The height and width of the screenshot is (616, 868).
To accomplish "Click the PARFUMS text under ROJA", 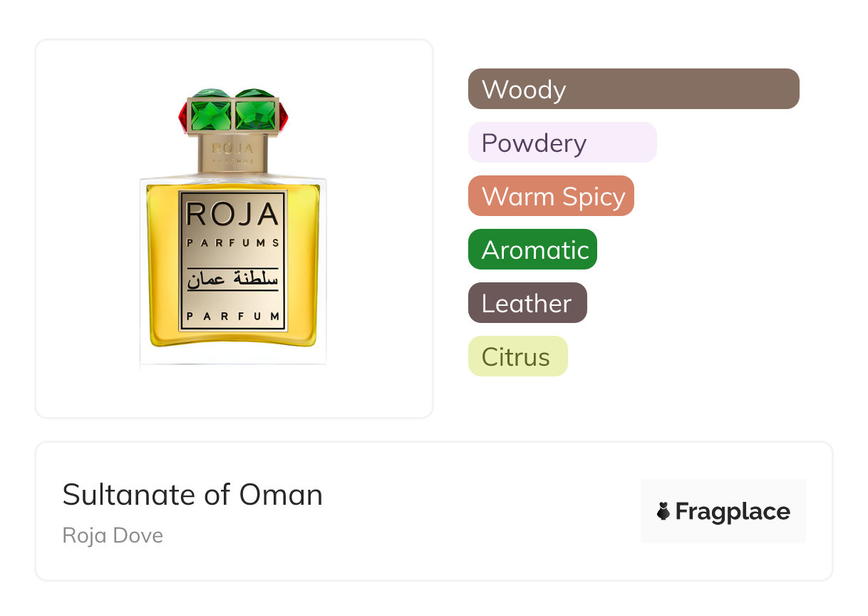I will (233, 242).
